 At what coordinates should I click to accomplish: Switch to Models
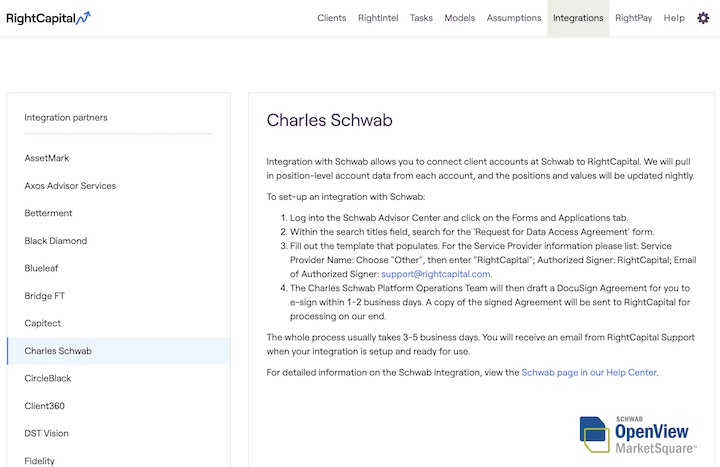coord(459,18)
